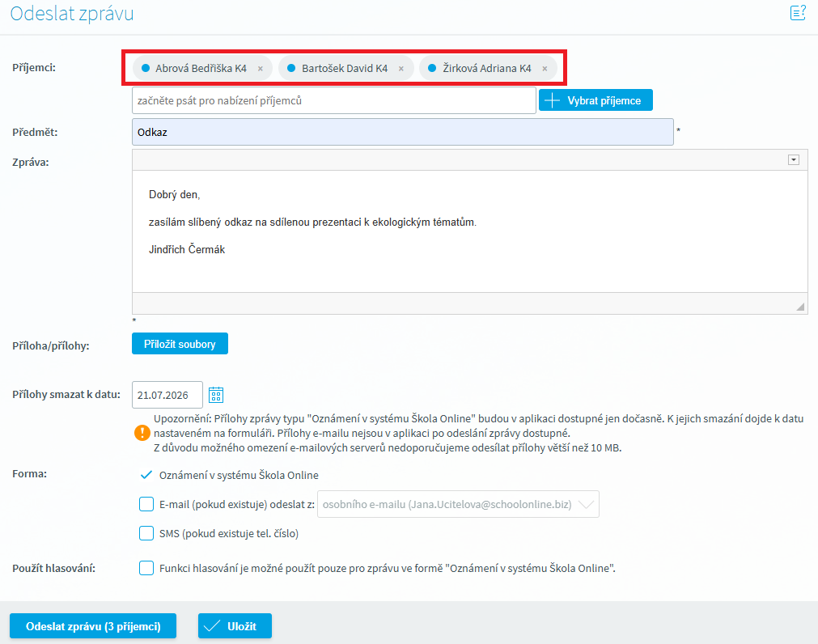Open the calendar date picker icon
This screenshot has width=818, height=644.
click(216, 395)
